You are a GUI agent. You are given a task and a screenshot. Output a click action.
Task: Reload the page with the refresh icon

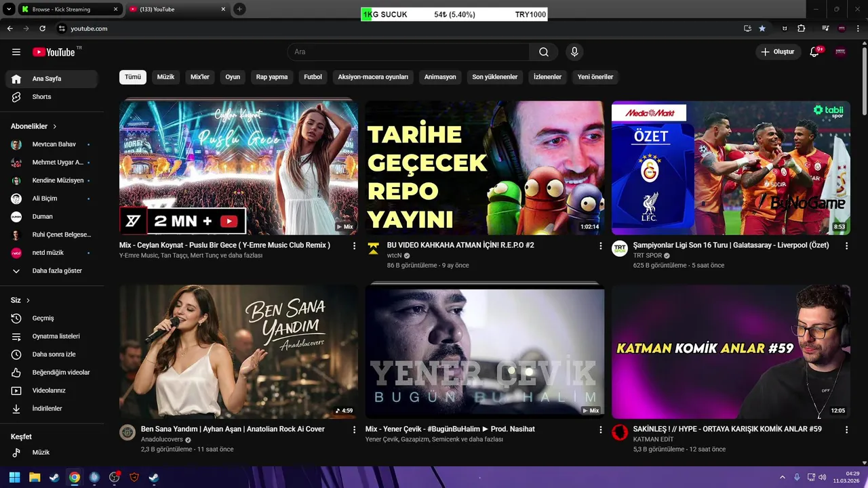tap(42, 28)
